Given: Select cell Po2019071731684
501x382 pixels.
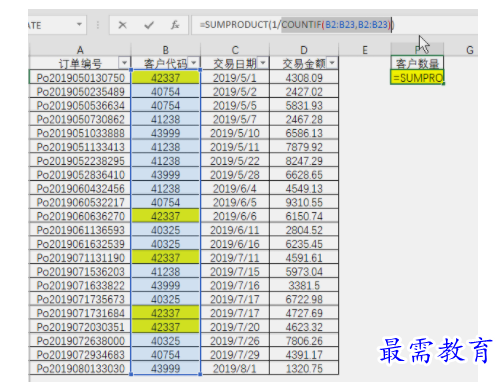Looking at the screenshot, I should (80, 313).
